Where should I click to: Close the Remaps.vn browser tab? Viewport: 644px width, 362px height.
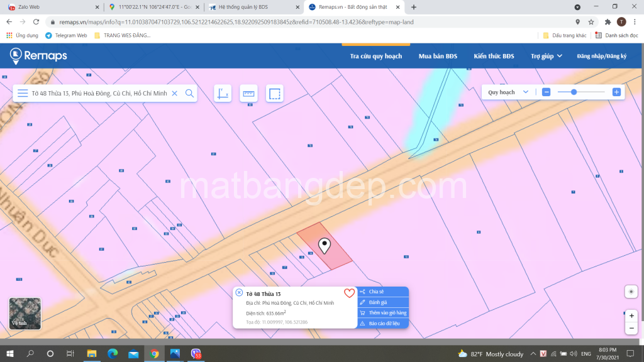(x=397, y=7)
